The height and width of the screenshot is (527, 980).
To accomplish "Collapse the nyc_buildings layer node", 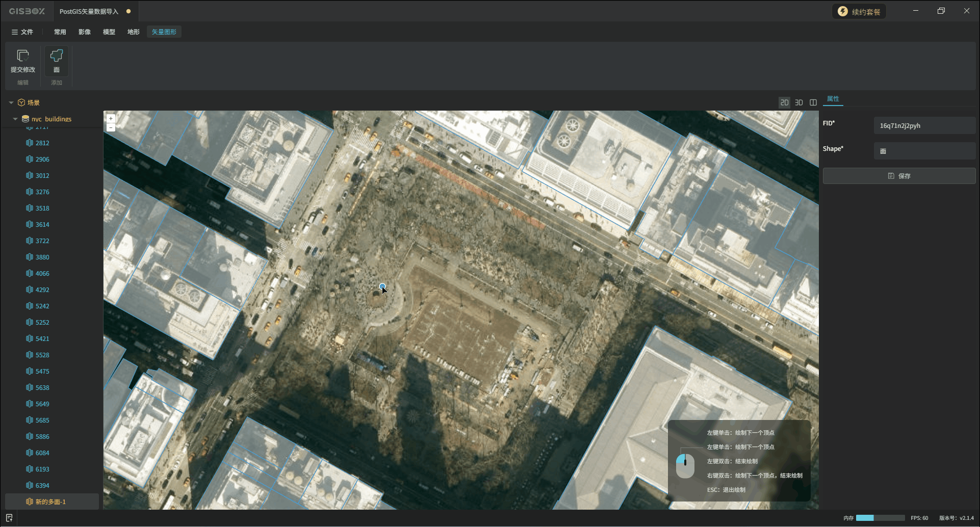I will (15, 119).
